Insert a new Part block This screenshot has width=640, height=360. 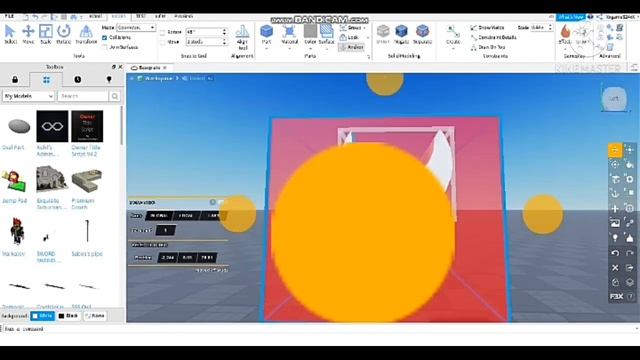[x=267, y=32]
